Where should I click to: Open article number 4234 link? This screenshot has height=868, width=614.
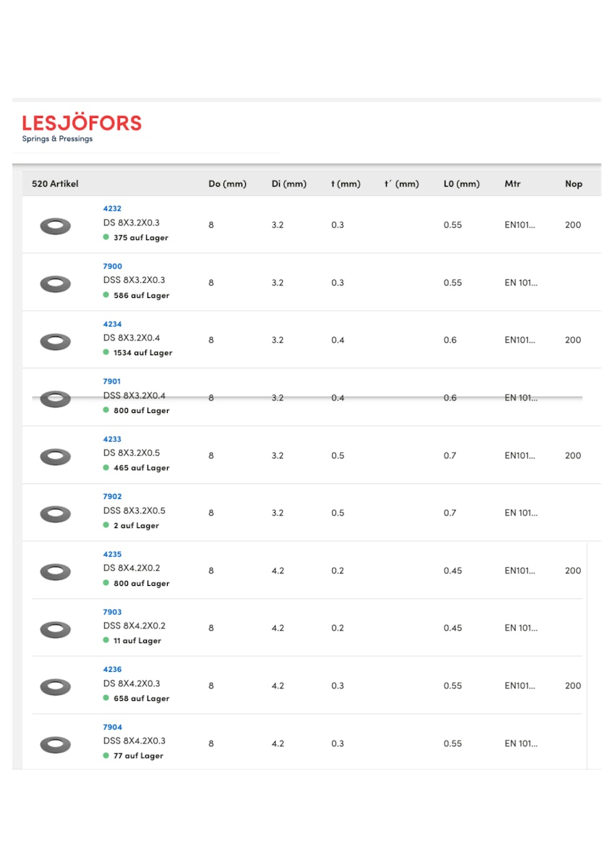tap(112, 324)
